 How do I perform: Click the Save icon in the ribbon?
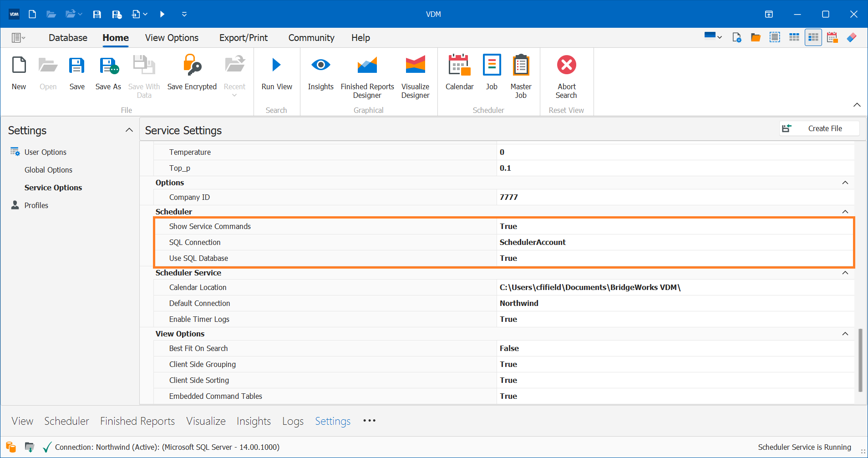76,65
